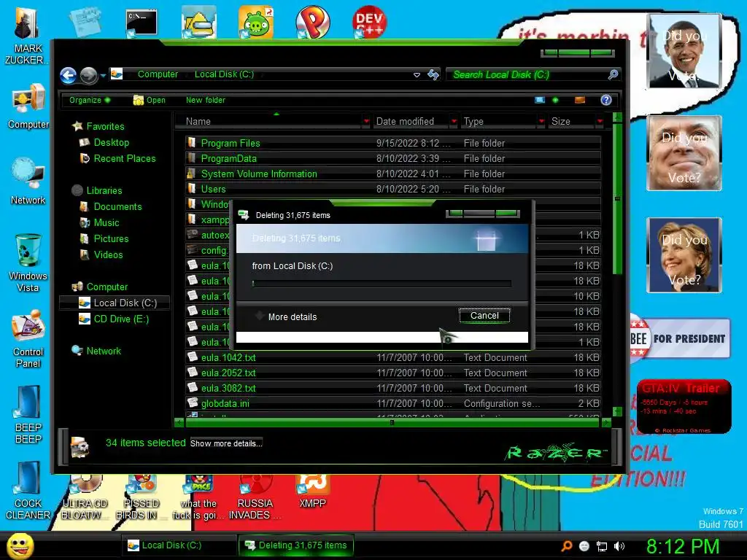Open the Windows Vista recycle bin icon

pos(28,263)
